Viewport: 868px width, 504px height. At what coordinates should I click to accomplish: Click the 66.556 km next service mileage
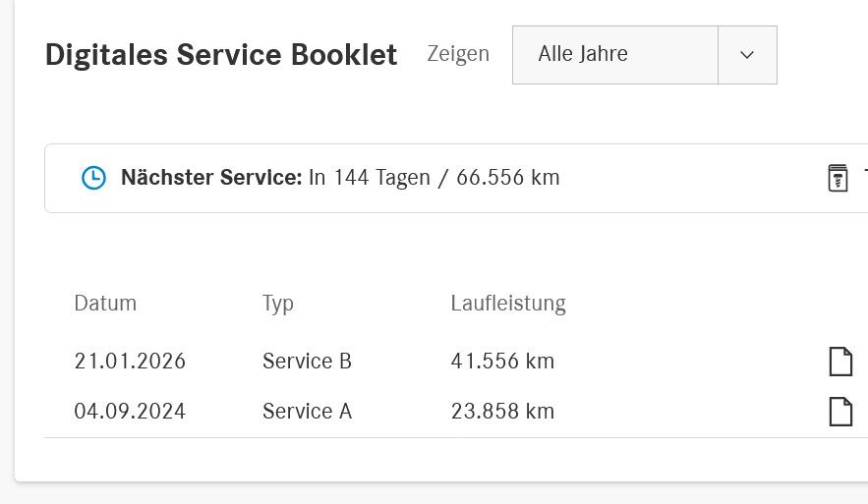[x=508, y=178]
